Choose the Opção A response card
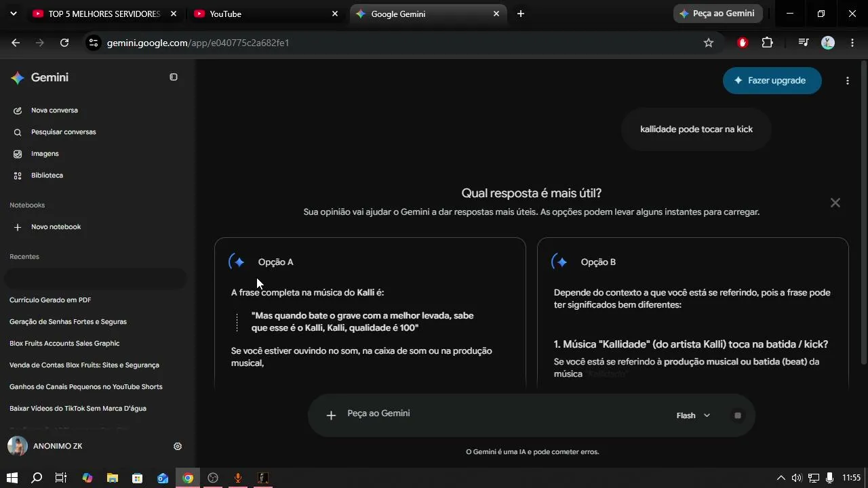Screen dimensions: 868x488 370,312
